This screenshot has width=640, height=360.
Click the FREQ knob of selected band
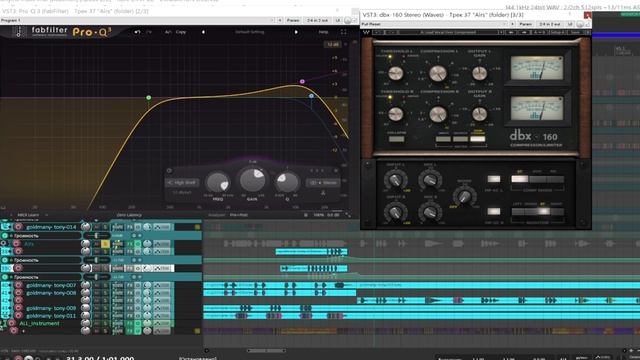(218, 182)
